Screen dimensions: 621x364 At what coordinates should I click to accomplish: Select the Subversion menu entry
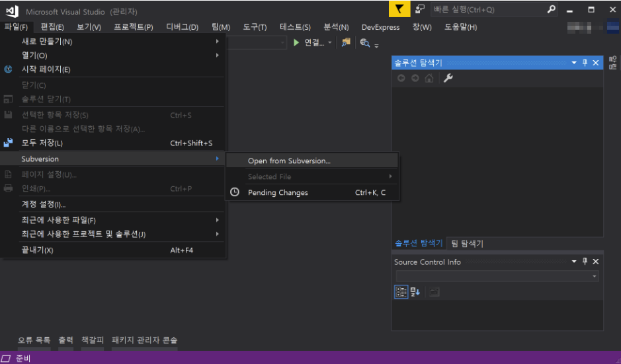point(113,159)
